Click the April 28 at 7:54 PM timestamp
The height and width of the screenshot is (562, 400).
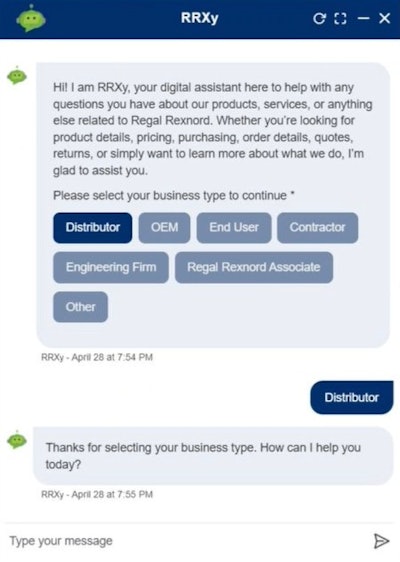(112, 357)
